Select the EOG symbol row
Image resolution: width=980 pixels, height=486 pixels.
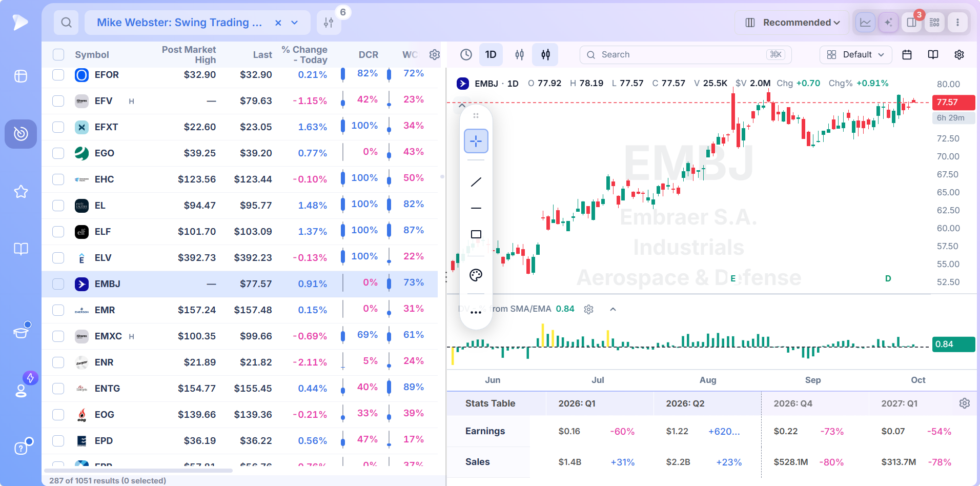[240, 415]
